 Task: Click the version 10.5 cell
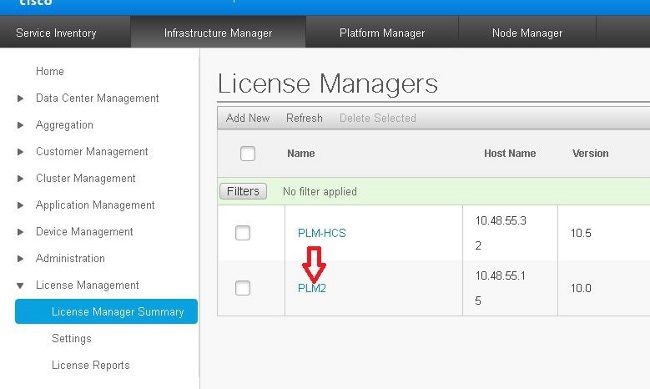581,233
